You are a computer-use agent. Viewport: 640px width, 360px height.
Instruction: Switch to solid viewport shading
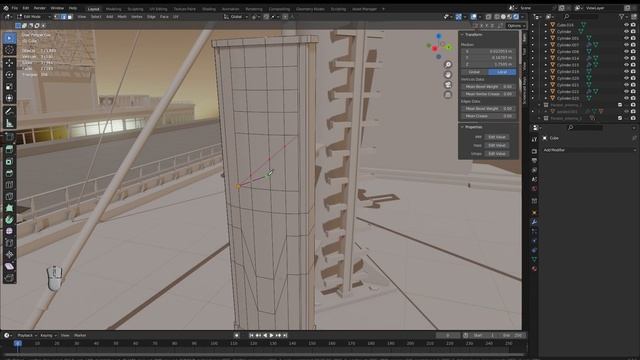(503, 17)
